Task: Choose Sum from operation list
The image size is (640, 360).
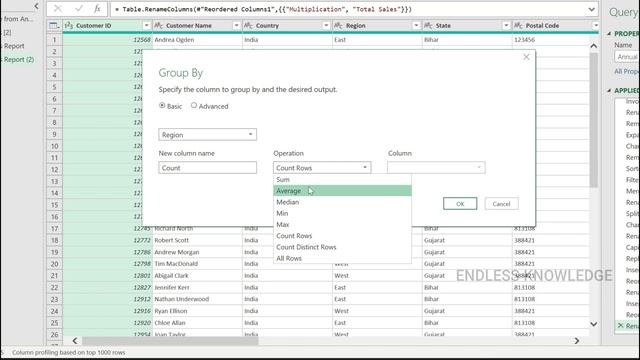Action: pyautogui.click(x=342, y=180)
